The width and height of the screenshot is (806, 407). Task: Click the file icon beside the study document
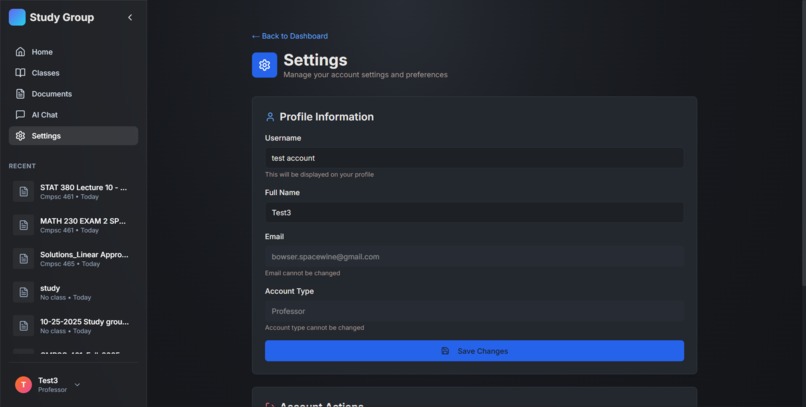[24, 292]
